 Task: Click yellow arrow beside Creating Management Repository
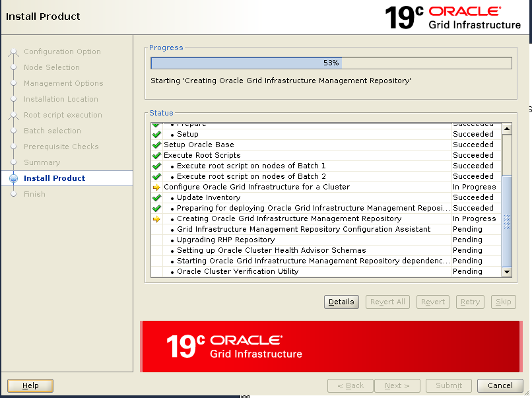point(156,218)
